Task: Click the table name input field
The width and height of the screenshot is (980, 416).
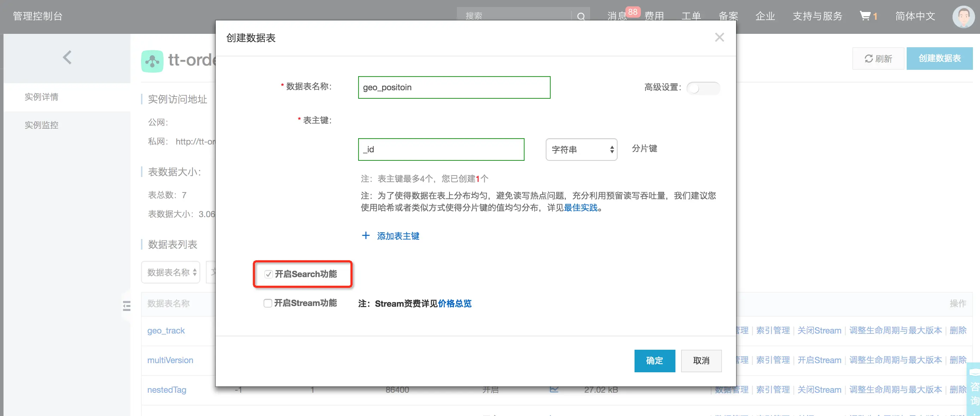Action: point(454,87)
